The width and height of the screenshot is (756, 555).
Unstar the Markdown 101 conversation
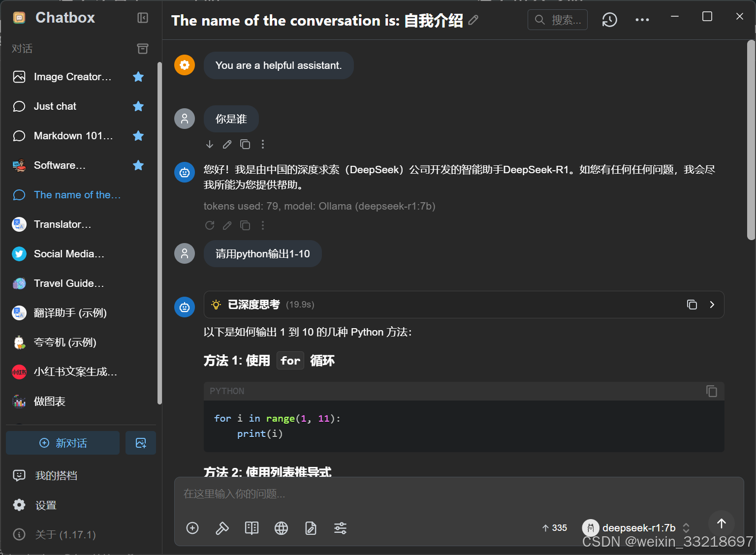138,136
